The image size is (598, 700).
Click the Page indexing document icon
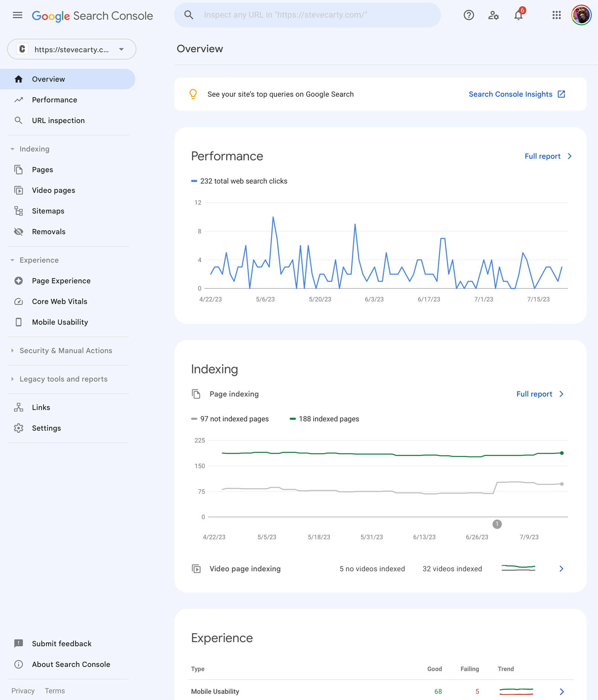[196, 394]
